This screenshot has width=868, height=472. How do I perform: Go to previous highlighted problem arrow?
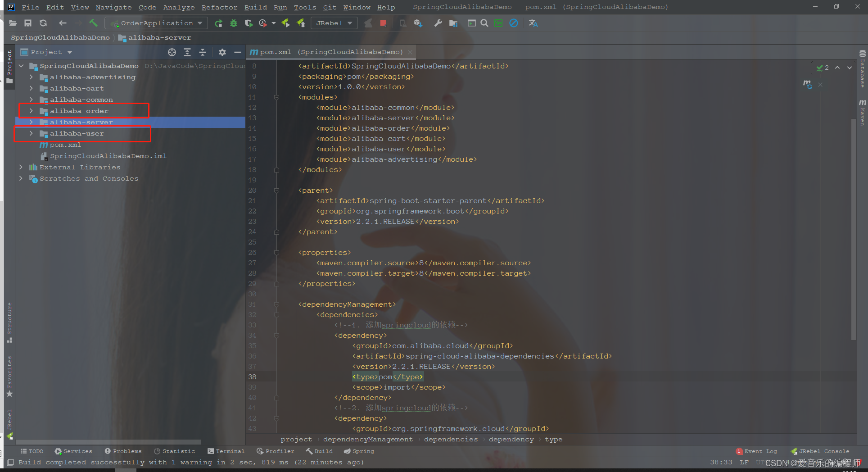pyautogui.click(x=837, y=68)
